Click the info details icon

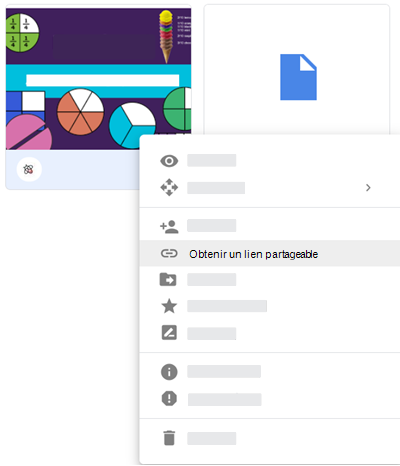pos(169,372)
